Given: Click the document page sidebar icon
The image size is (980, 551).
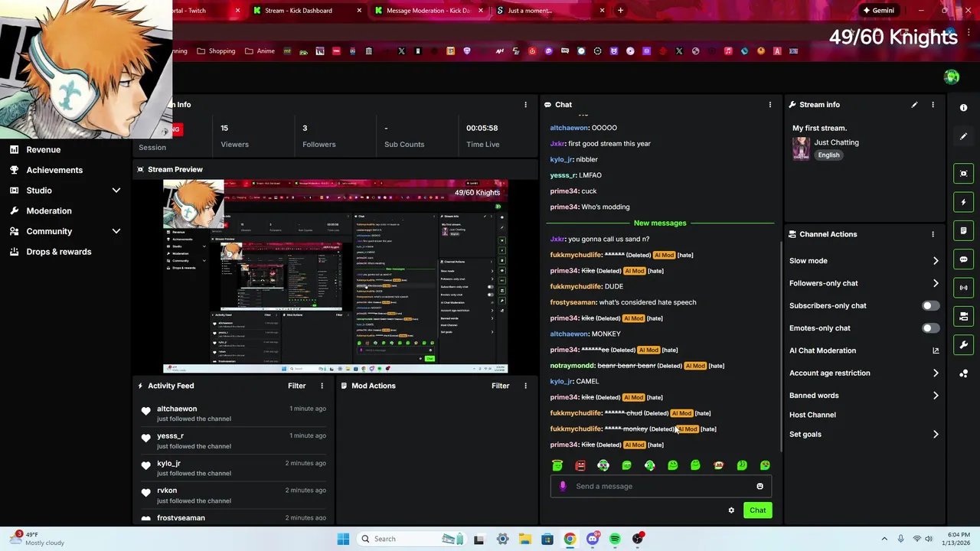Looking at the screenshot, I should pyautogui.click(x=963, y=230).
